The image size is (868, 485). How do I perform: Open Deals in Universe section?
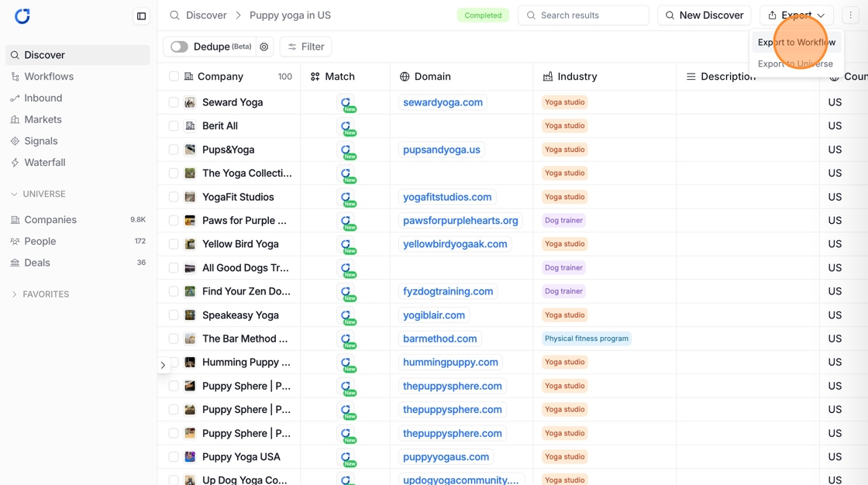pyautogui.click(x=77, y=263)
